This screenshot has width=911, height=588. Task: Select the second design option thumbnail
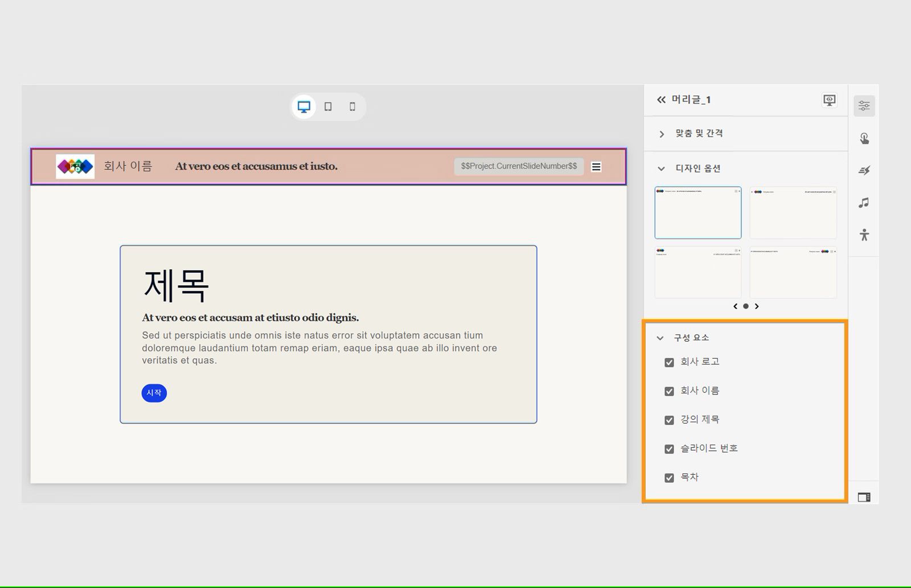pyautogui.click(x=793, y=212)
